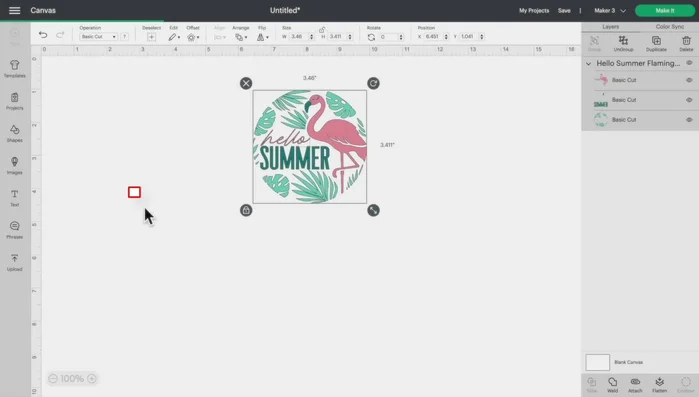Hide the Hello Summer Flamingo group

coord(689,63)
